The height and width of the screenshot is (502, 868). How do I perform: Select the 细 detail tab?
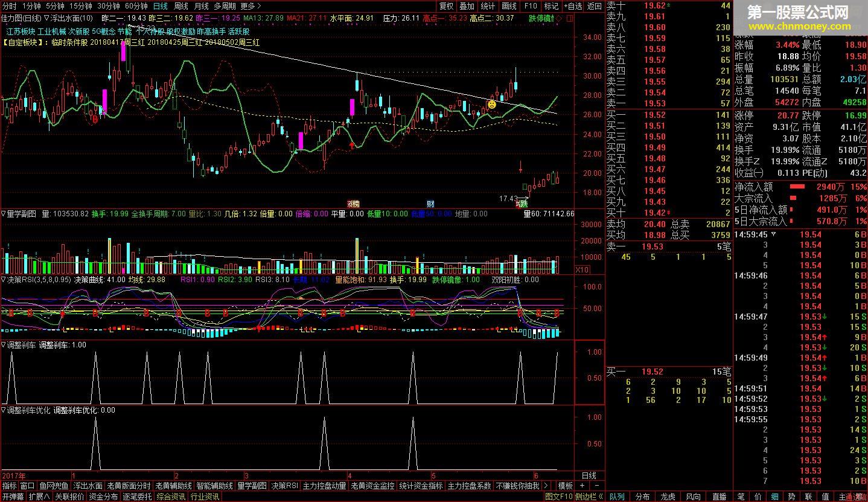tap(774, 497)
